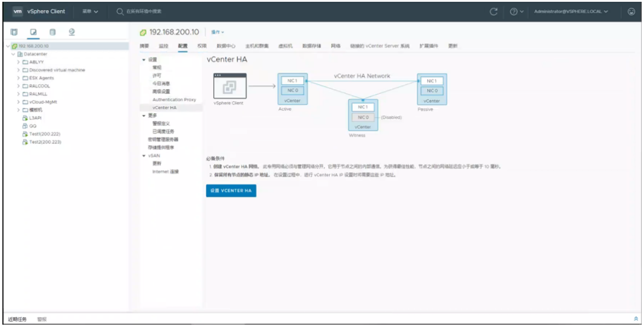Open 密钥管理服务器 settings entry
The image size is (644, 327).
click(x=163, y=140)
